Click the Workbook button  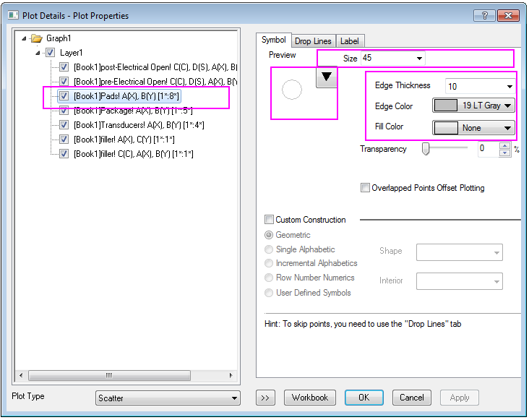310,398
